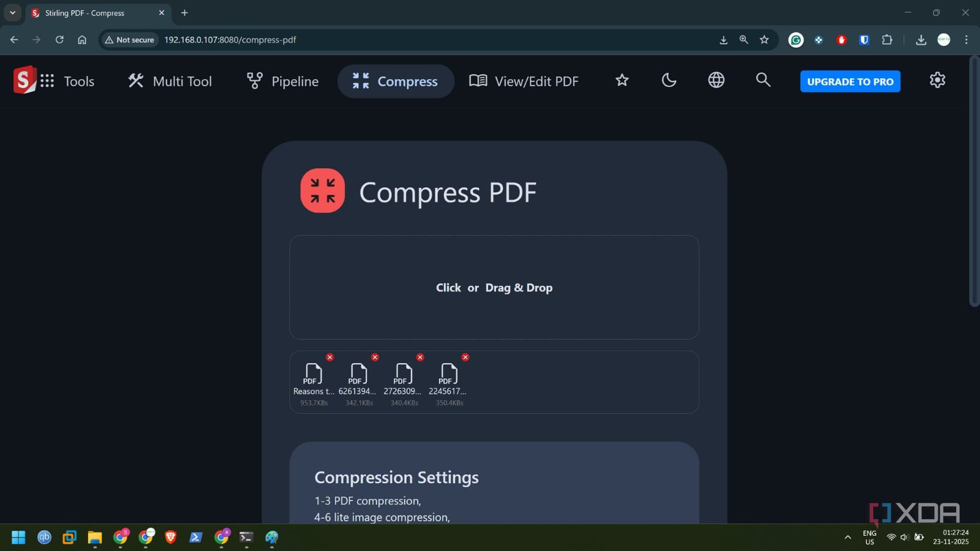Open File Explorer from taskbar

(94, 537)
